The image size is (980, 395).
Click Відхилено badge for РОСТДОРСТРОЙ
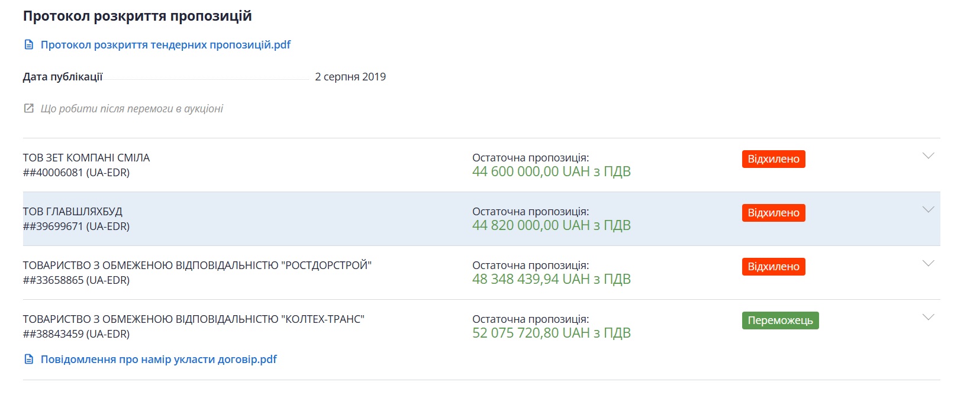[x=773, y=267]
